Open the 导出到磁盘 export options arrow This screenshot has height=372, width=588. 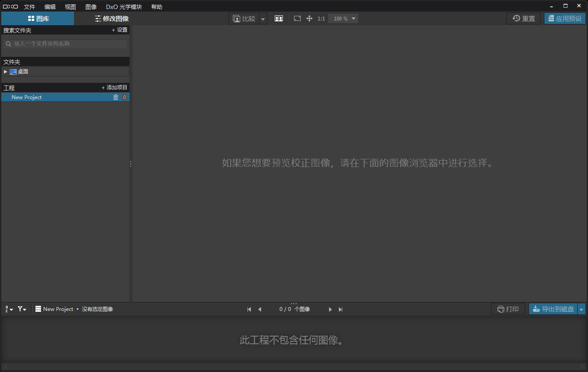(581, 309)
